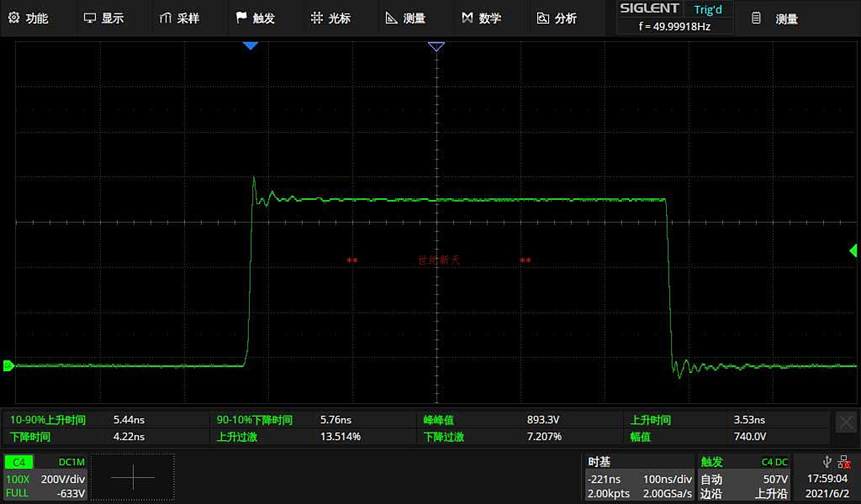The width and height of the screenshot is (861, 504).
Task: Click the -221ns delay value
Action: pos(604,480)
